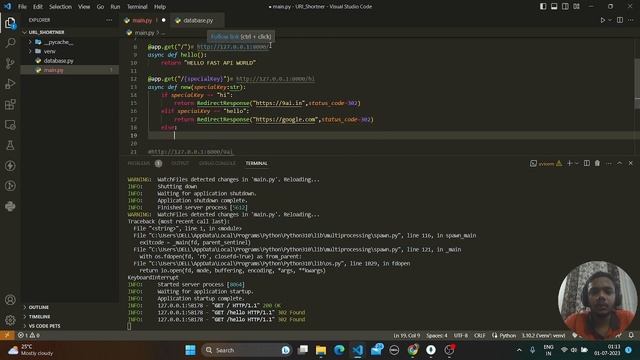Screen dimensions: 640x360
Task: Add a new terminal with plus icon
Action: point(569,163)
